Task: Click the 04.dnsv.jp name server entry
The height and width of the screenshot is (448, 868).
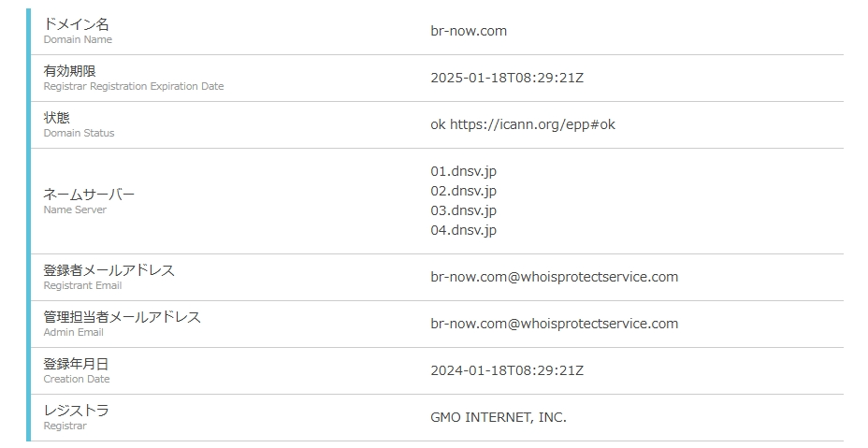Action: [463, 230]
